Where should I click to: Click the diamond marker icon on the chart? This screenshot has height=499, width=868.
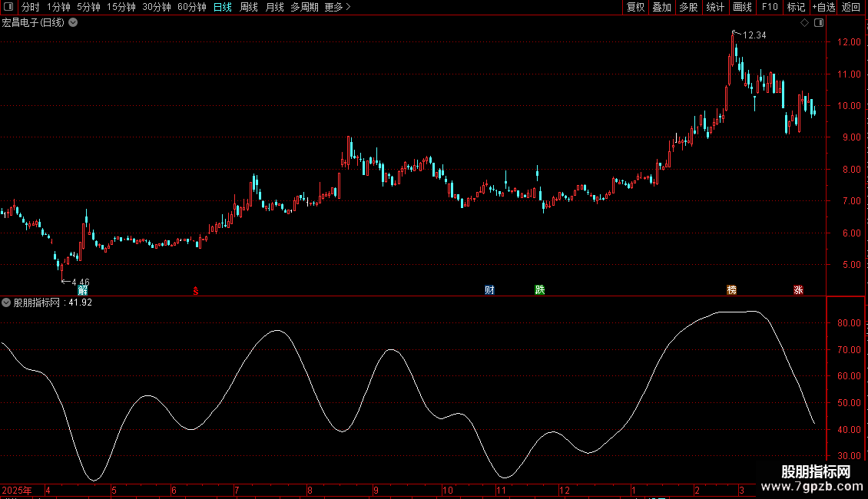point(805,23)
